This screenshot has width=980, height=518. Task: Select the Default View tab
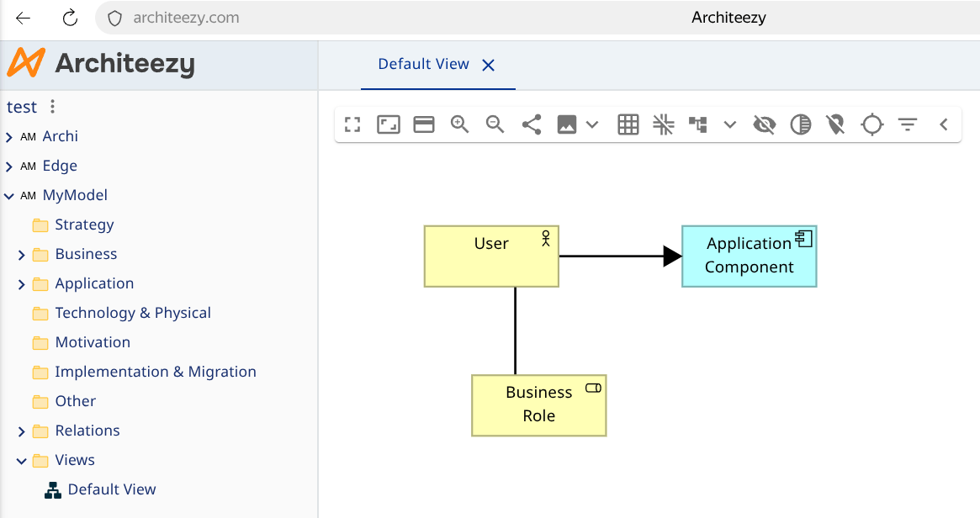tap(423, 64)
